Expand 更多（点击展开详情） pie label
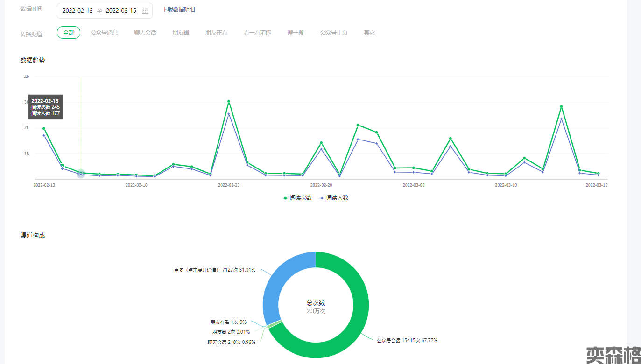The height and width of the screenshot is (364, 641). 214,270
